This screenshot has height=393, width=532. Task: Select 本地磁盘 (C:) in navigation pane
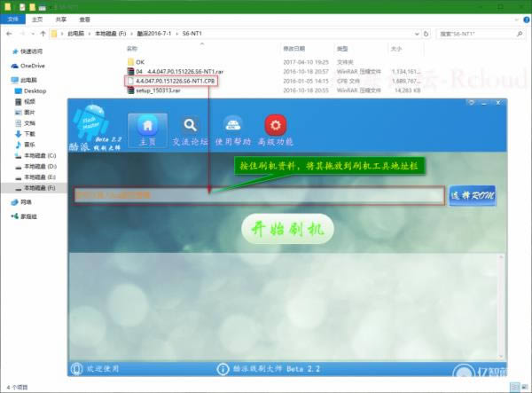coord(40,155)
